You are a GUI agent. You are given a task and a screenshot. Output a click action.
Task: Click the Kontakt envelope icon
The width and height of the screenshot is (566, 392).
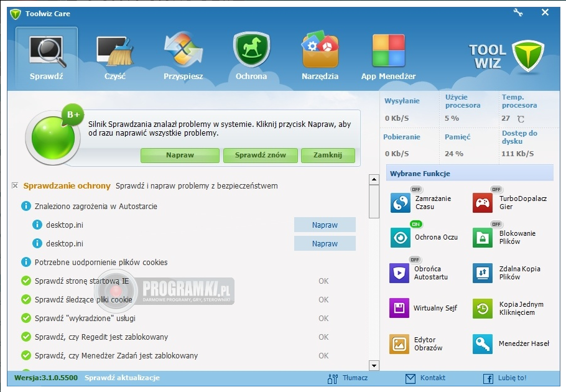411,378
